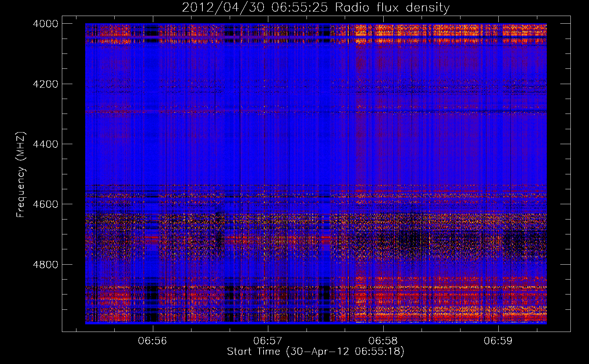
Task: Click the "Start Time (30-Apr-12 06:55:18)" axis label
Action: tap(316, 352)
